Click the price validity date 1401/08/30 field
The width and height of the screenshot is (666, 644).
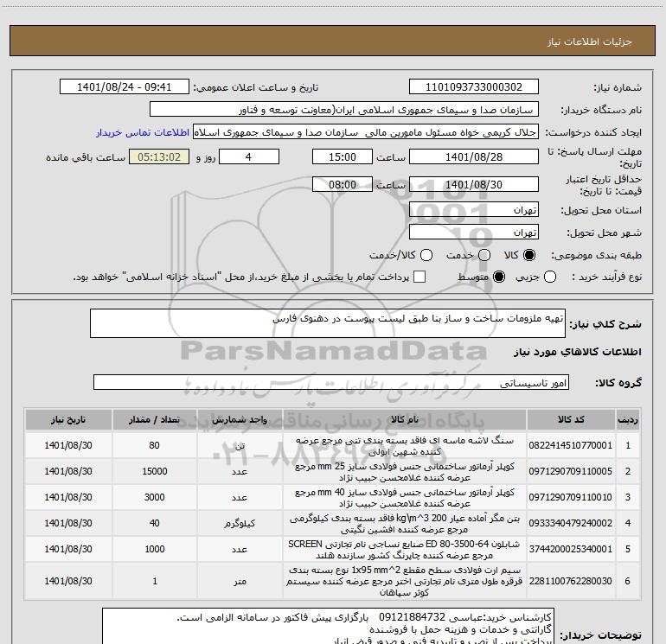[474, 184]
